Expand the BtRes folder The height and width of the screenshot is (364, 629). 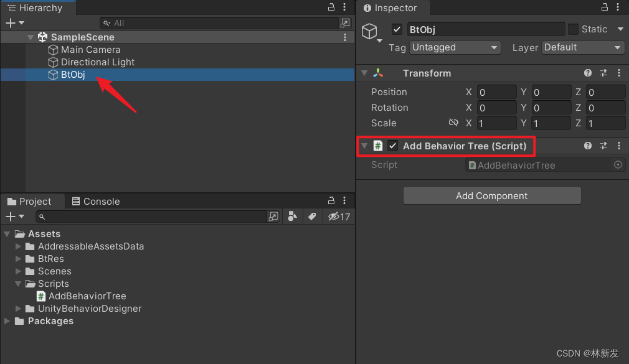click(x=18, y=259)
